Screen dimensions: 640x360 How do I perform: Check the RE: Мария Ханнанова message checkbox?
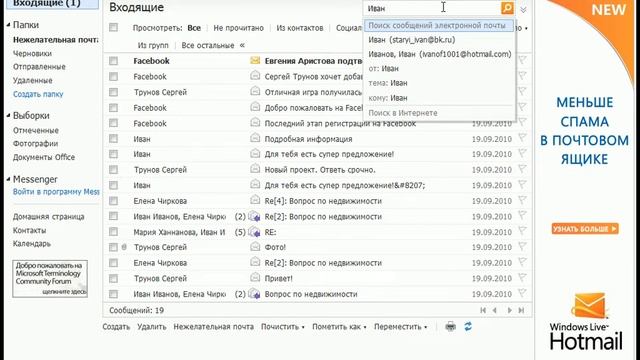113,231
